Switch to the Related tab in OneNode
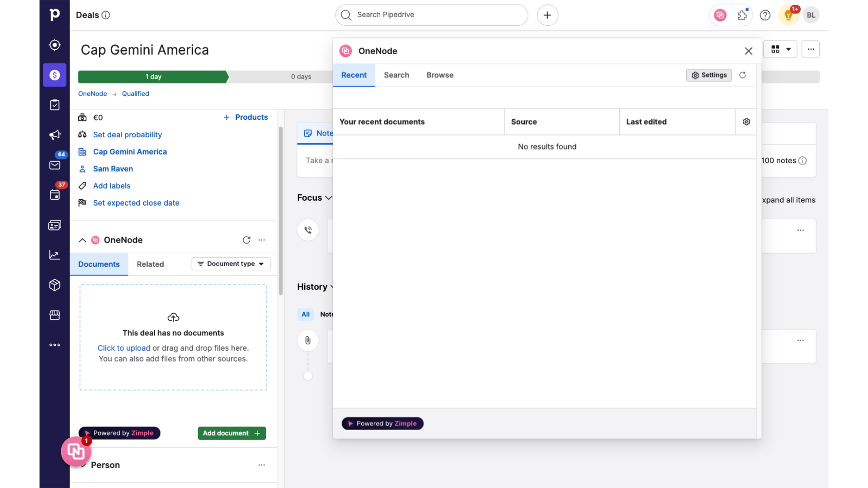The image size is (868, 488). coord(150,264)
